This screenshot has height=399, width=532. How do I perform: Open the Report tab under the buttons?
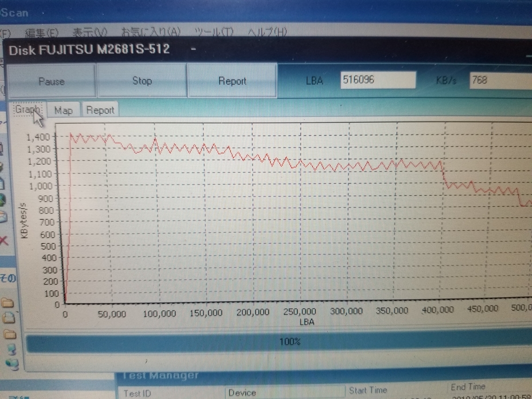point(100,110)
